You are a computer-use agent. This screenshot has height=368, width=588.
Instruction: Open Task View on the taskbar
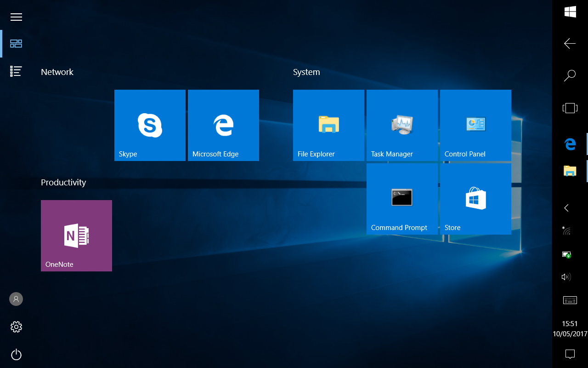(x=570, y=108)
